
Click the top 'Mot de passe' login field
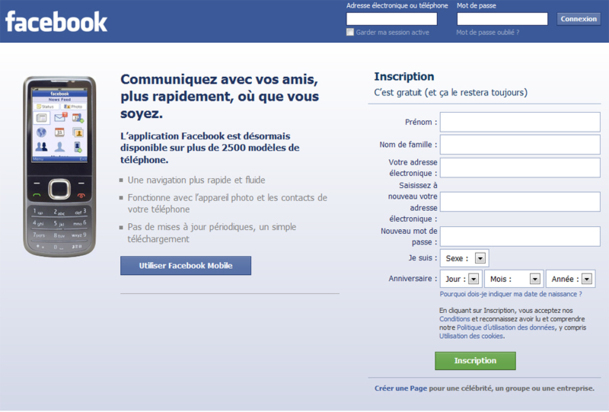(x=502, y=19)
